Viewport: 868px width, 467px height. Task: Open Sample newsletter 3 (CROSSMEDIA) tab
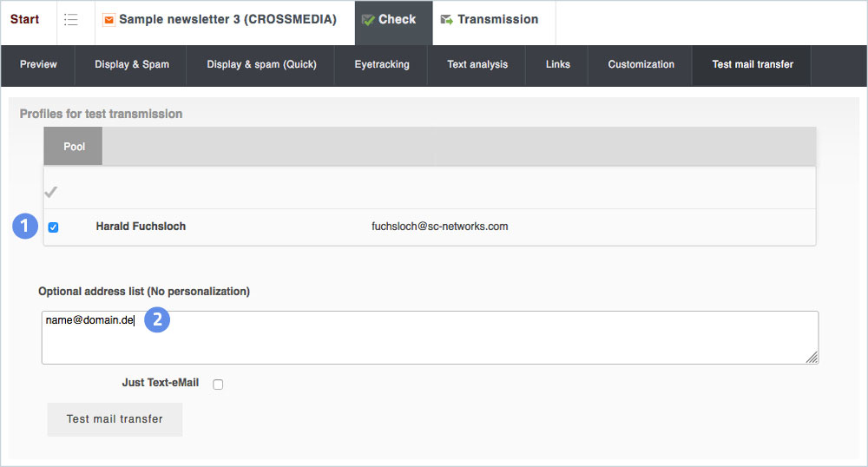225,23
